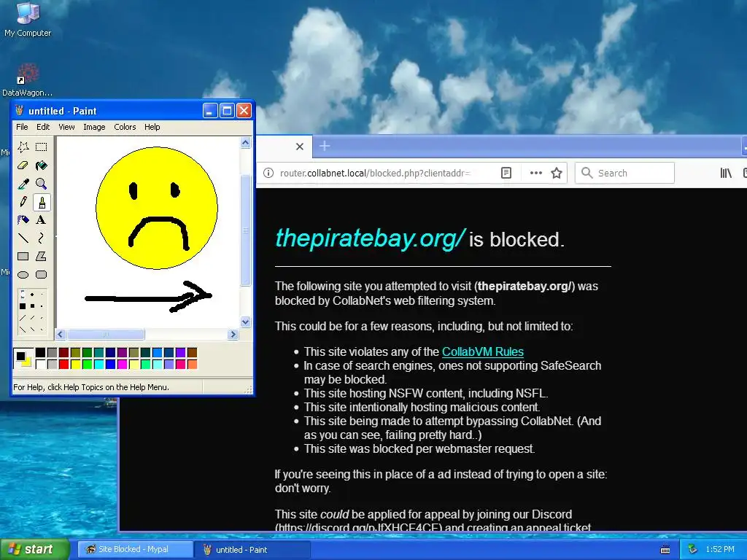Pick the dark red (maroon) swatch
Image resolution: width=747 pixels, height=560 pixels.
pyautogui.click(x=64, y=352)
